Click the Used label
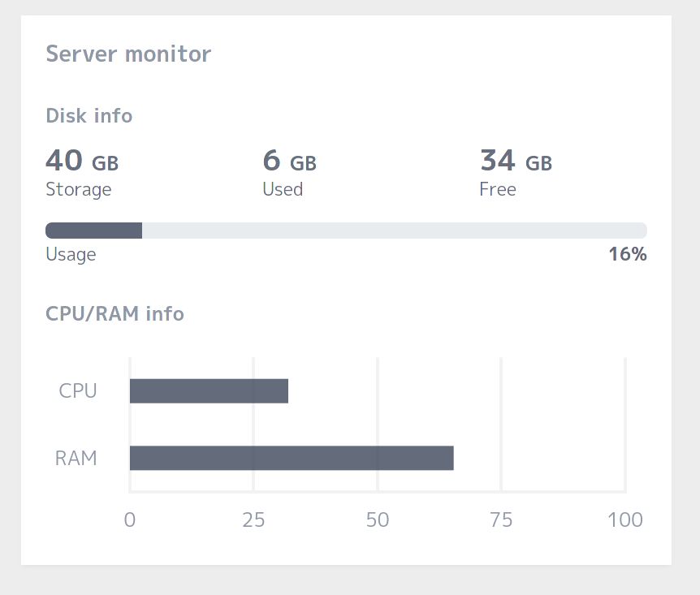The width and height of the screenshot is (700, 595). click(x=283, y=189)
